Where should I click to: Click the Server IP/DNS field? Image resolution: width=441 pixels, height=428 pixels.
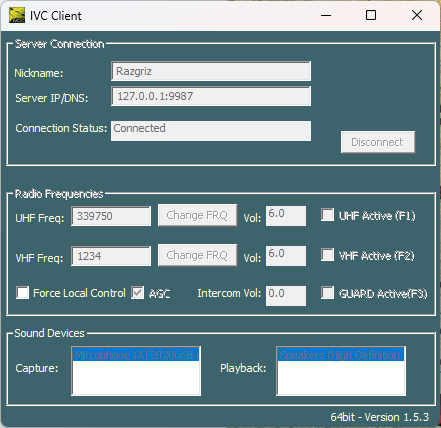coord(211,96)
